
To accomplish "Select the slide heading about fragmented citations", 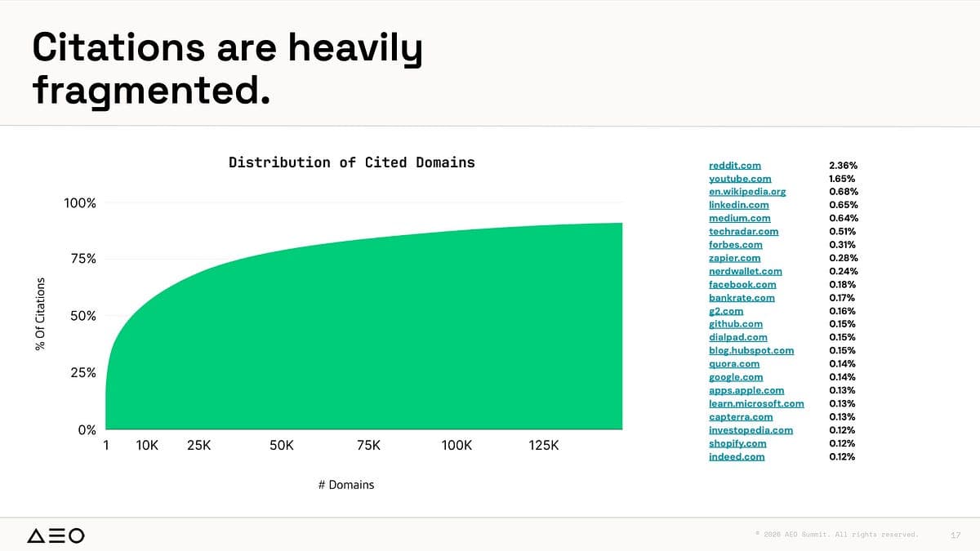I will tap(227, 70).
